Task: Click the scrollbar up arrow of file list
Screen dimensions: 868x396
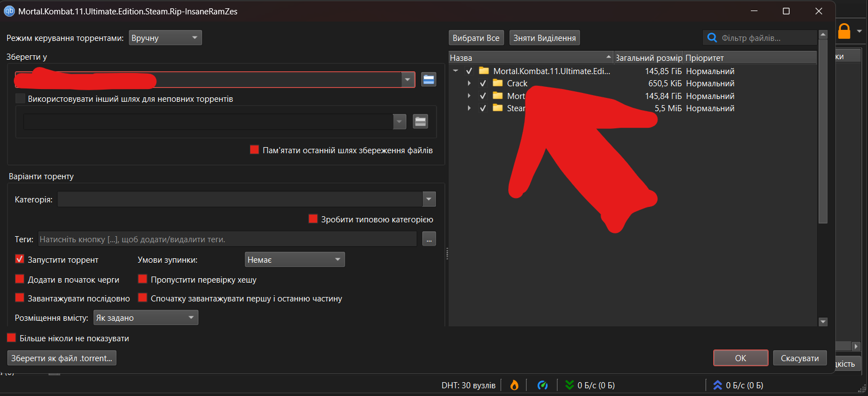Action: click(823, 34)
